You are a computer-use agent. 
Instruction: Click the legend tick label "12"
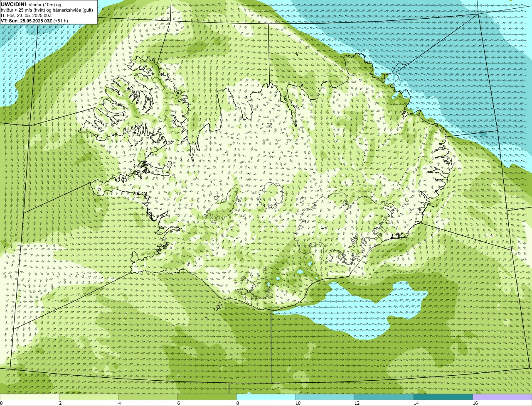[357, 403]
